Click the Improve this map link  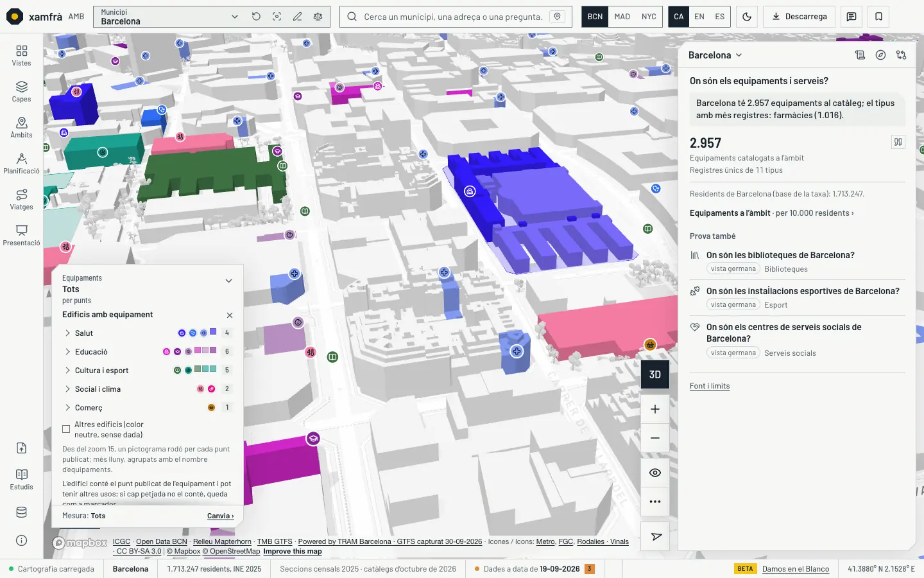tap(293, 551)
